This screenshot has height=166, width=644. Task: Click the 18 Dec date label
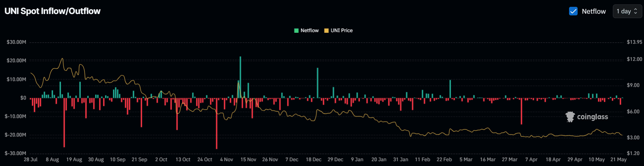tap(313, 160)
